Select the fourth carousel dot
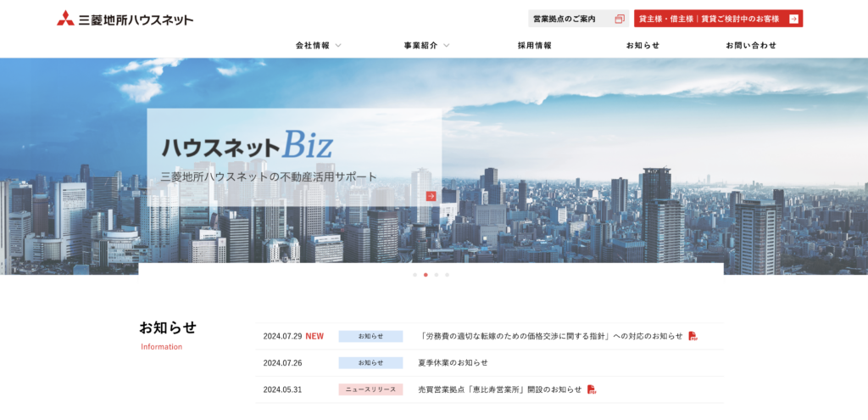Screen dimensions: 868x420 click(x=448, y=275)
